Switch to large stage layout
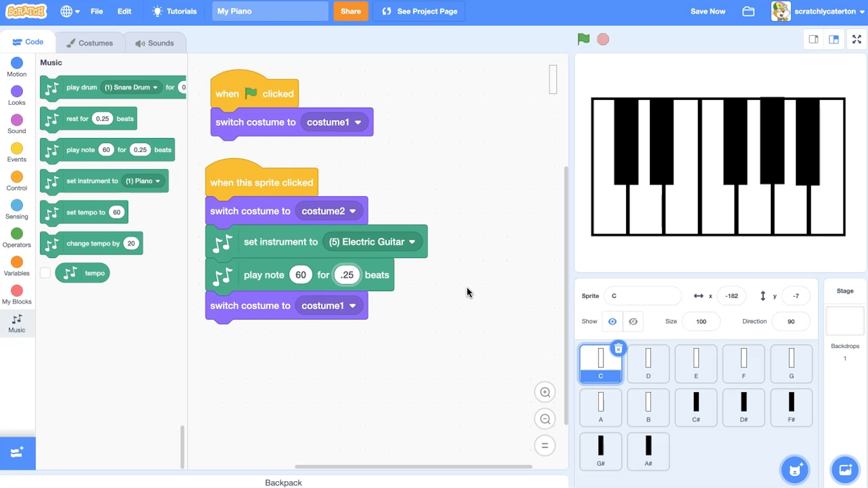This screenshot has width=868, height=488. (x=834, y=39)
